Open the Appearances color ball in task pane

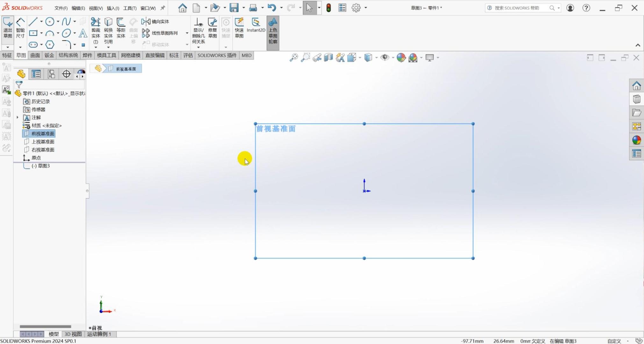click(x=636, y=140)
